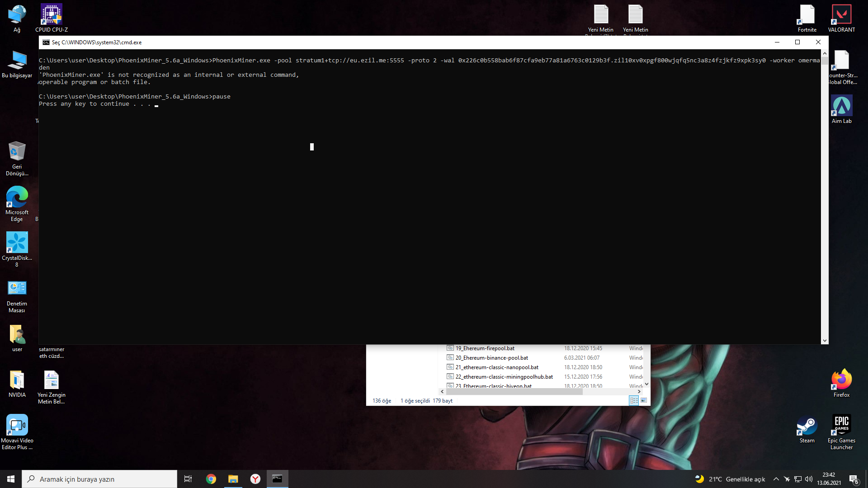868x488 pixels.
Task: Click cmd.exe taskbar button
Action: [278, 479]
